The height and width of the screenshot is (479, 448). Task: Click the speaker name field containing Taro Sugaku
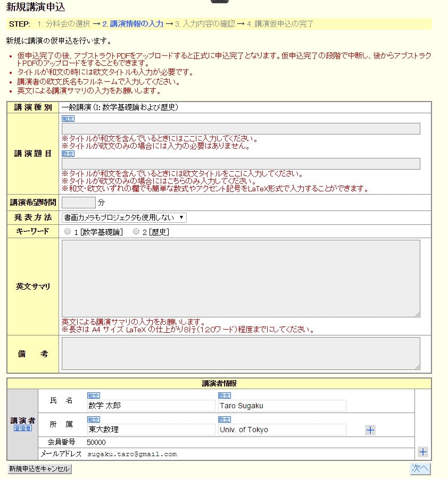tap(282, 406)
